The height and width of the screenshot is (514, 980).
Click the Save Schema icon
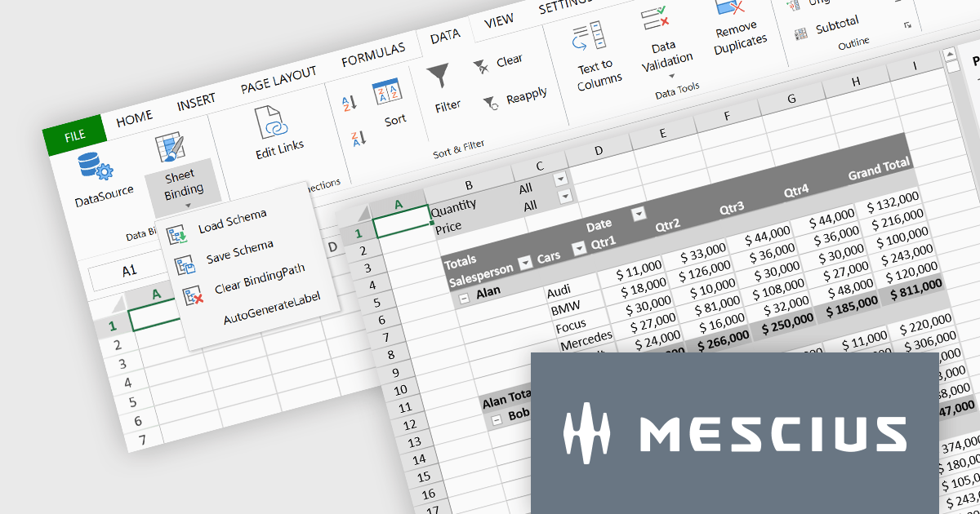pos(185,265)
